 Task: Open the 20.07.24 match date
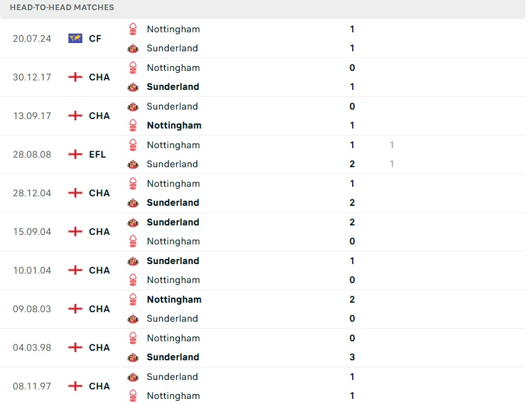coord(32,39)
